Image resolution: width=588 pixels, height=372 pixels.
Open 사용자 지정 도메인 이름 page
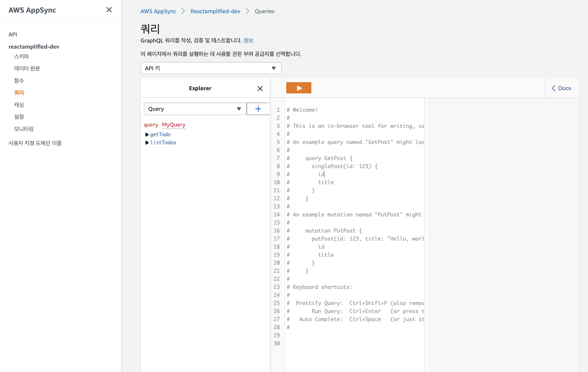coord(35,143)
